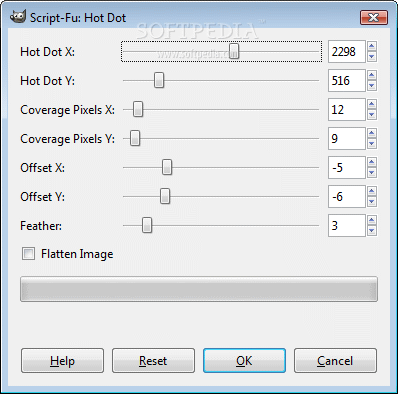
Task: Enable the Flatten Image checkbox
Action: [x=28, y=254]
